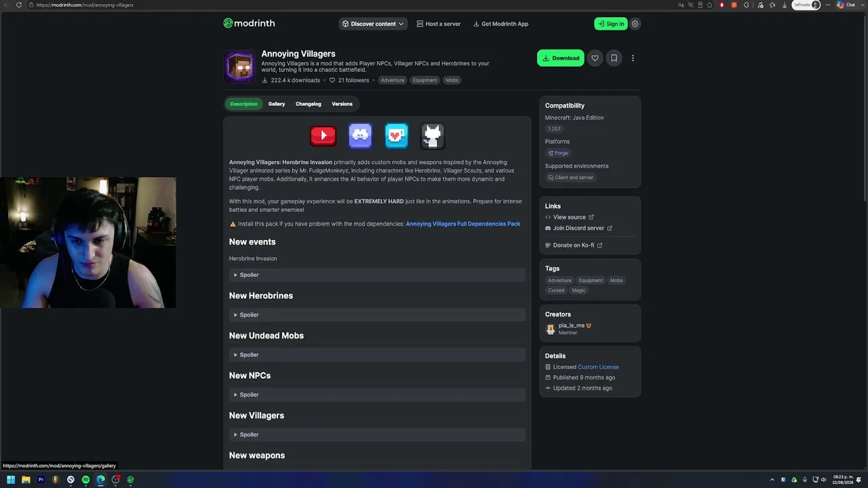Open the settings gear in Modrinth header
The image size is (868, 488).
(635, 24)
